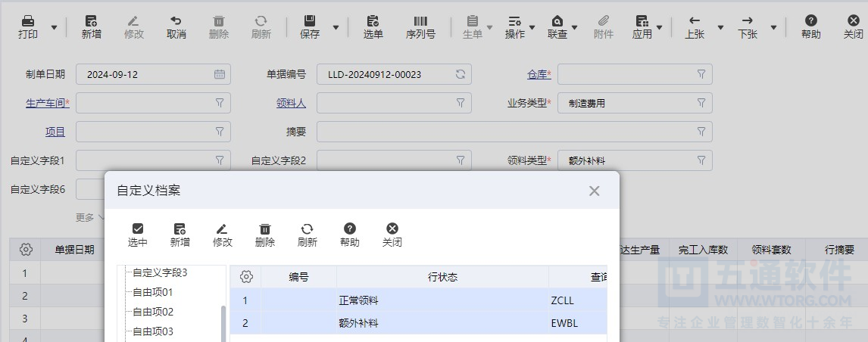Click the 摘要 input field
The width and height of the screenshot is (868, 342).
point(514,132)
